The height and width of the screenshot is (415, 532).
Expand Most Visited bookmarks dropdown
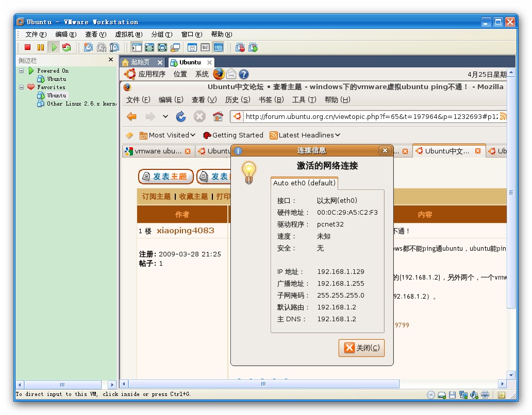point(168,135)
